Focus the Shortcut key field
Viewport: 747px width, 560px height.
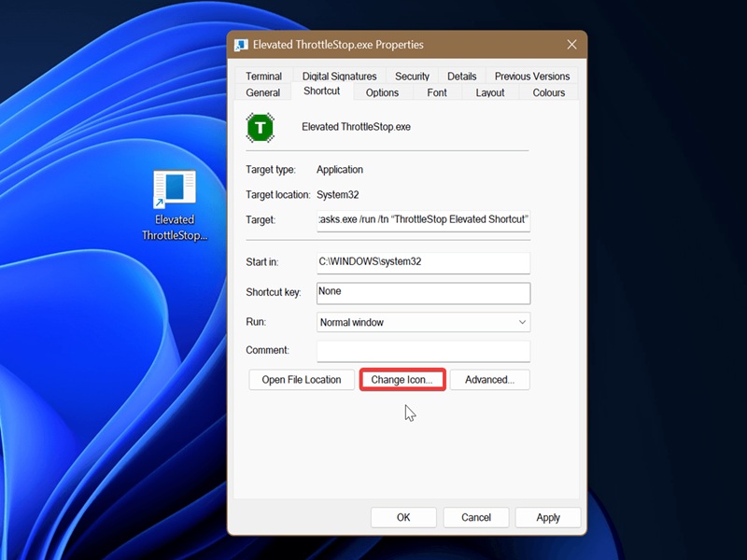point(424,293)
